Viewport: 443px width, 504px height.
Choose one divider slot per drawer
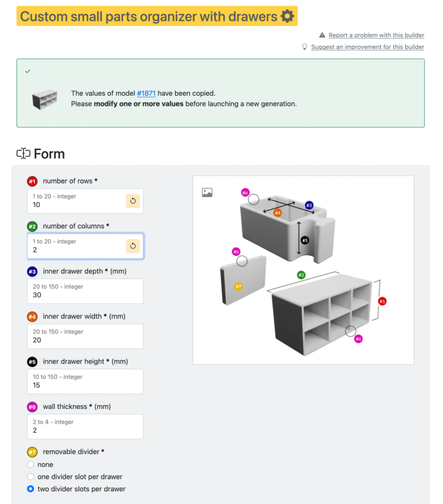coord(31,477)
